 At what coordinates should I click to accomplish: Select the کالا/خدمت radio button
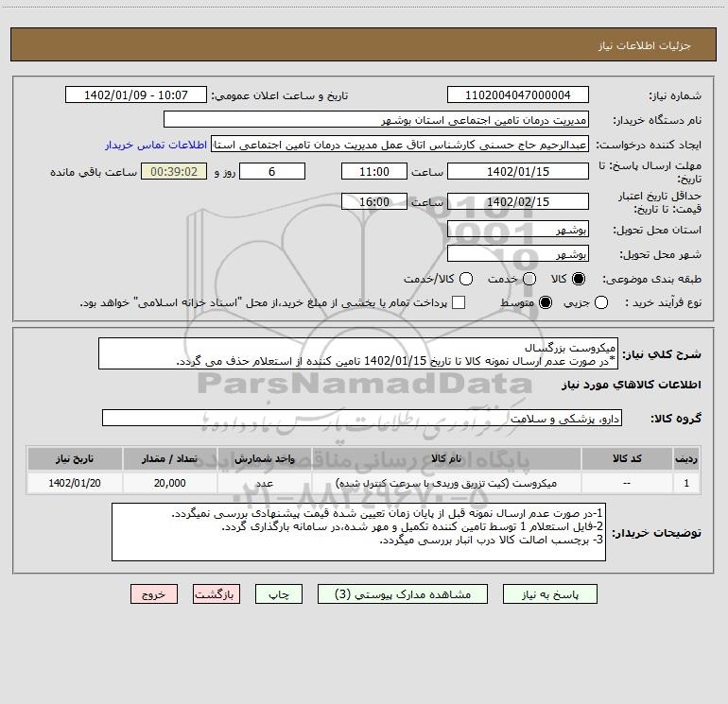[466, 279]
